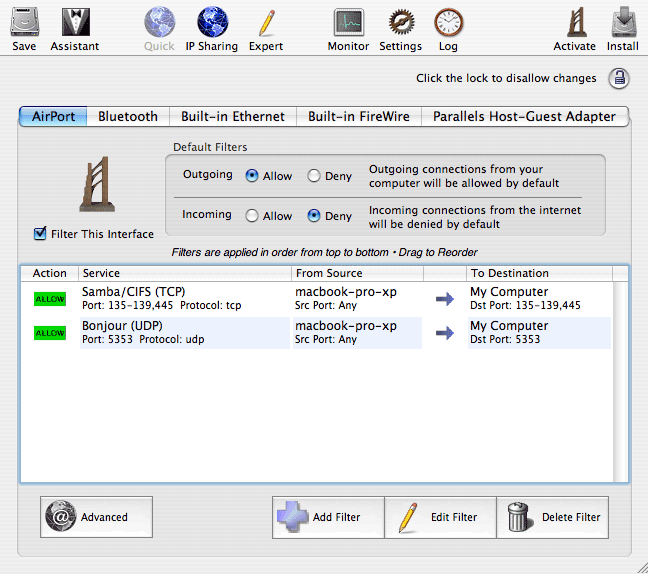Switch to the AirPort tab

(53, 117)
